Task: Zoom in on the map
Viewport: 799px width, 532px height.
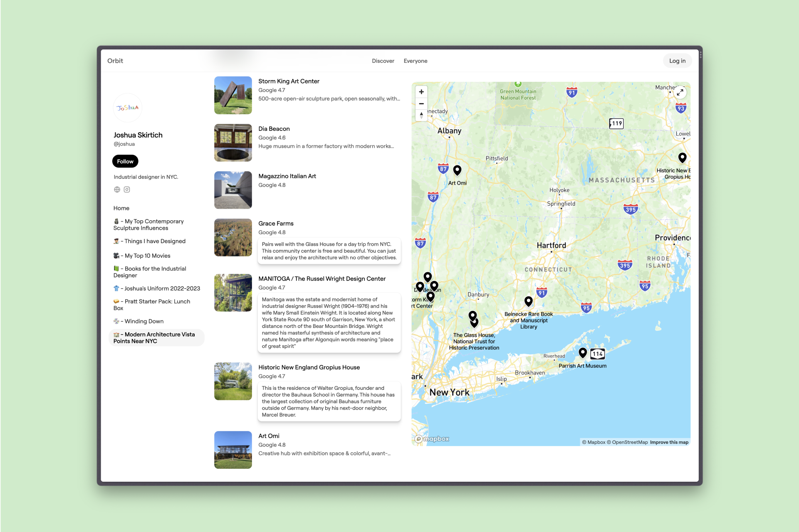Action: (421, 92)
